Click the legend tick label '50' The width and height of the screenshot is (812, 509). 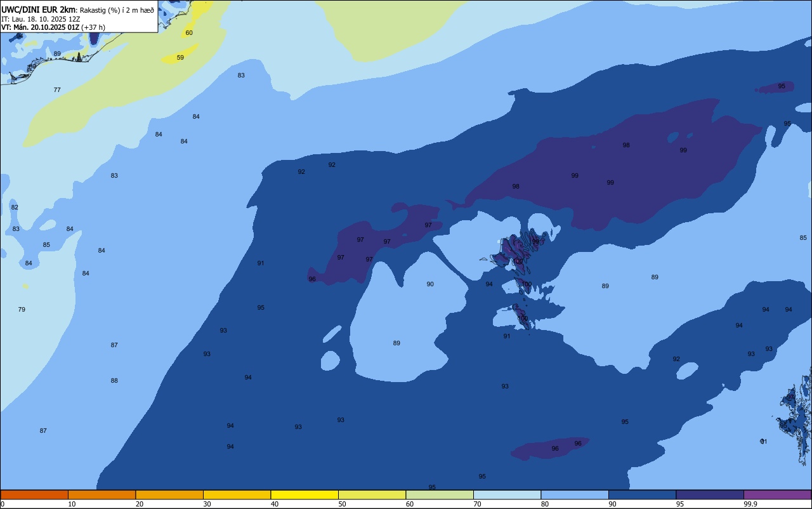pyautogui.click(x=342, y=504)
